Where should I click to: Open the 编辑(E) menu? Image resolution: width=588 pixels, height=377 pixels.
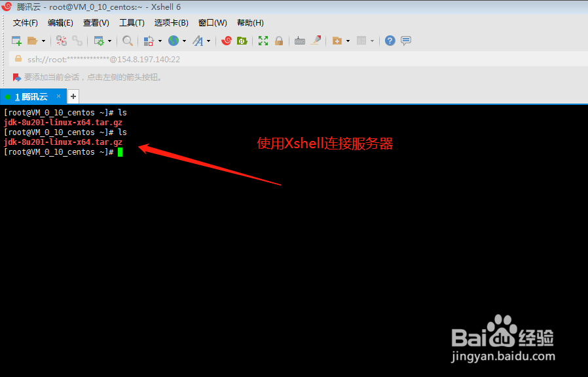[60, 23]
